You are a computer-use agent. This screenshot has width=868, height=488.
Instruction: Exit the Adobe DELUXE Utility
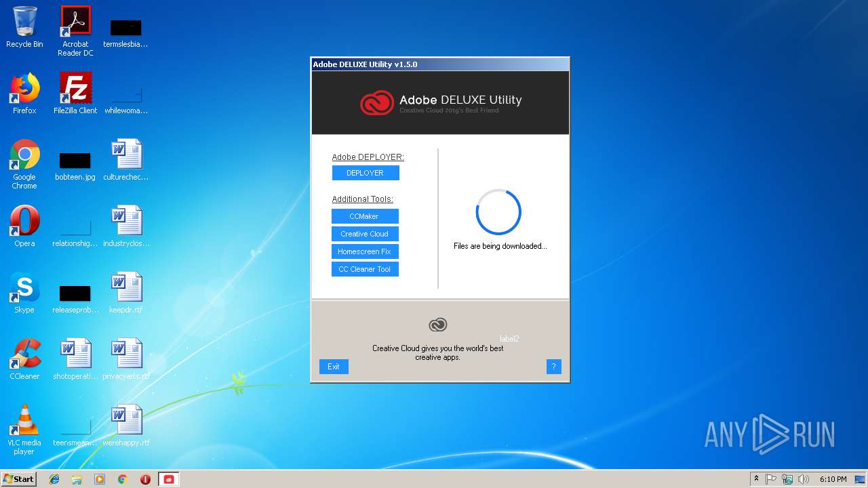pos(334,367)
